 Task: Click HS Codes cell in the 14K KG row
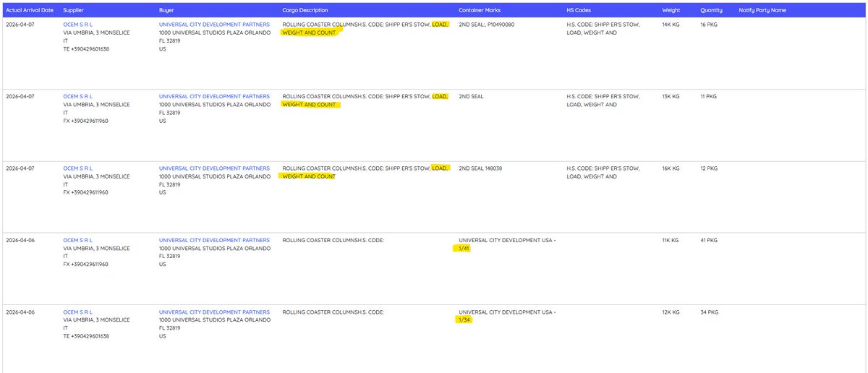(603, 28)
